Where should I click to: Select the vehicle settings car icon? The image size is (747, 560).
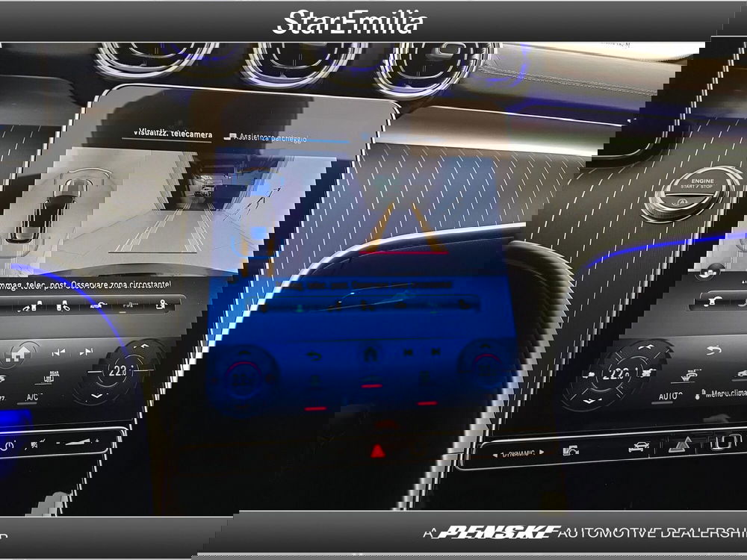[x=639, y=448]
